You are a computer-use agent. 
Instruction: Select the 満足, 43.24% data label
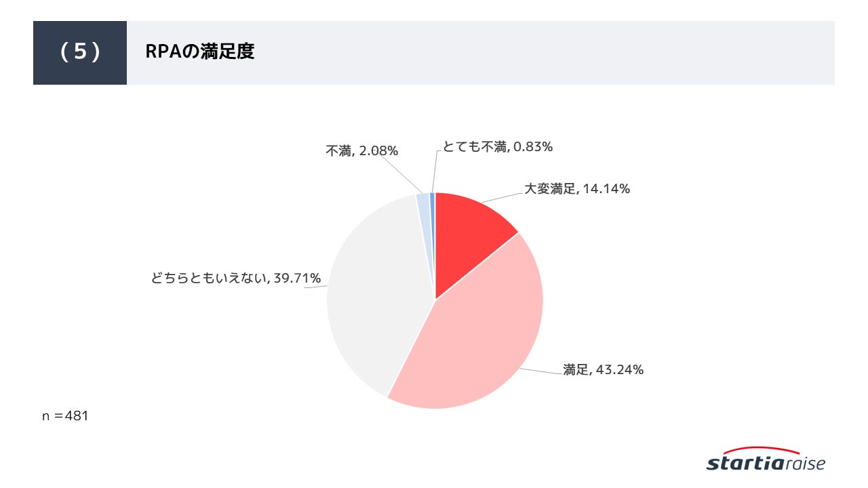[603, 370]
